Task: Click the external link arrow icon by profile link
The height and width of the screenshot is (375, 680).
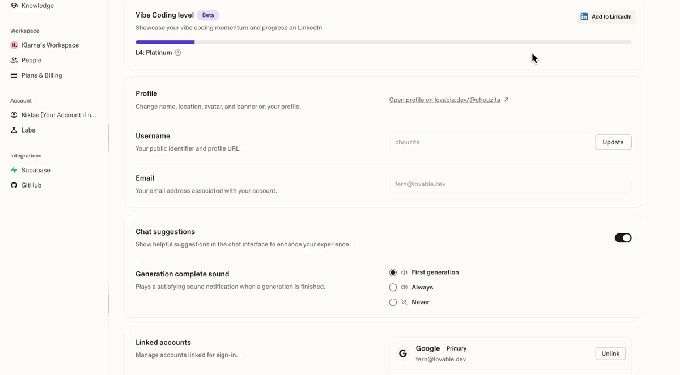Action: point(506,99)
